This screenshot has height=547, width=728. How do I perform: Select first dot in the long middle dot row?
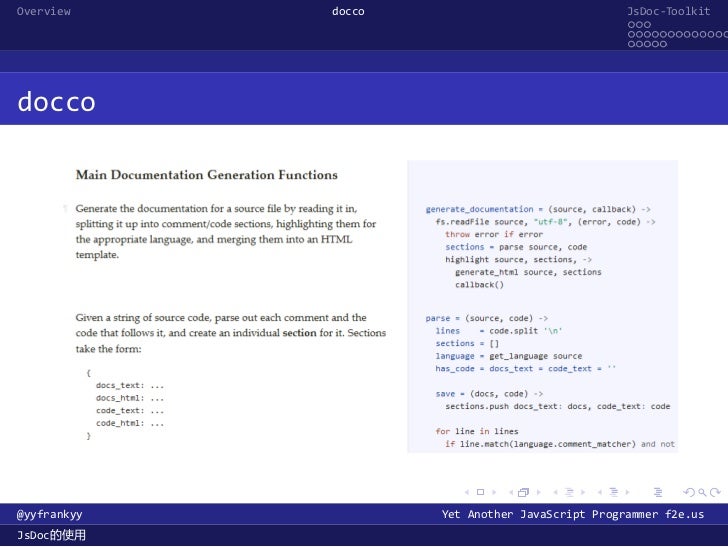(631, 34)
